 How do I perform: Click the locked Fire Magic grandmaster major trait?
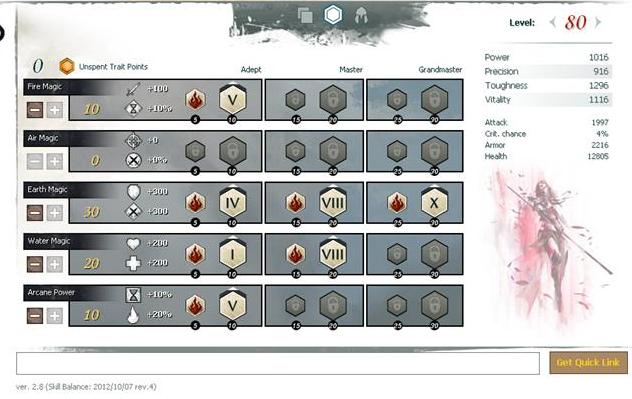[x=434, y=99]
